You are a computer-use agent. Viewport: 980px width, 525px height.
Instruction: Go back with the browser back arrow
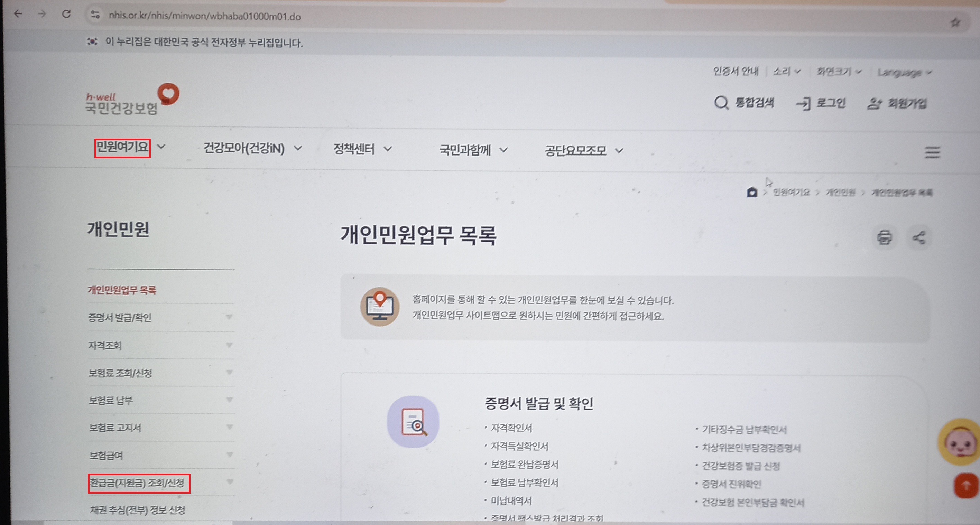[18, 14]
